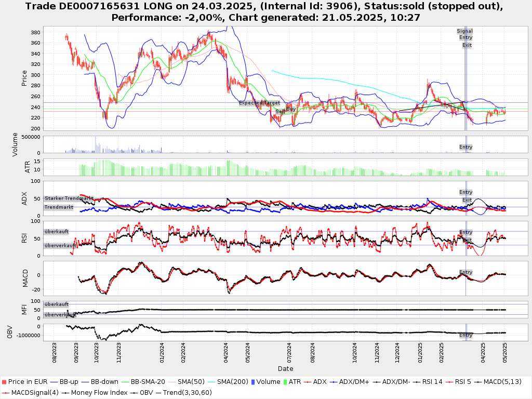The height and width of the screenshot is (399, 532).
Task: Click the Starker Trendmarkt label in ADX panel
Action: 69,198
